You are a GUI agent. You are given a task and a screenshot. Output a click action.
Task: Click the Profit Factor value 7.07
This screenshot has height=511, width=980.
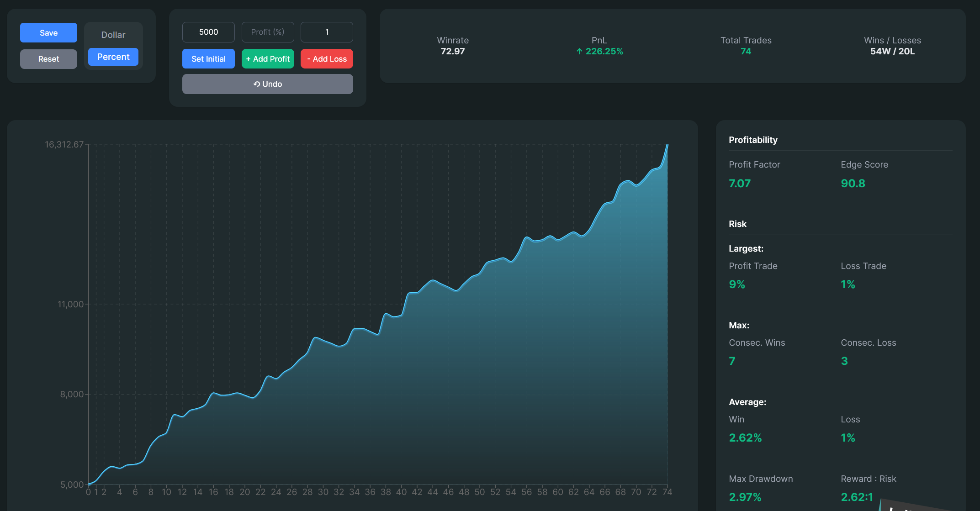click(x=739, y=184)
